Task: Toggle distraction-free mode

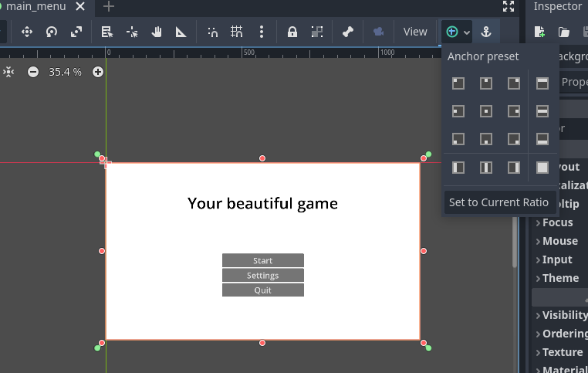Action: click(x=509, y=6)
